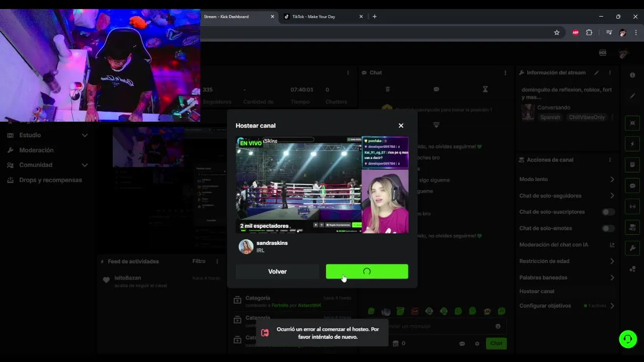Open a new browser tab

click(x=374, y=17)
